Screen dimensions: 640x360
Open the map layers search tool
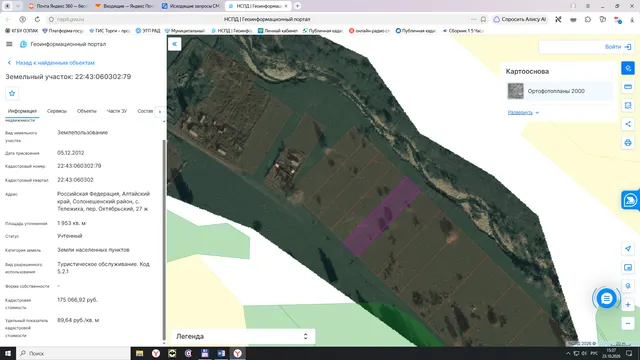[x=628, y=68]
